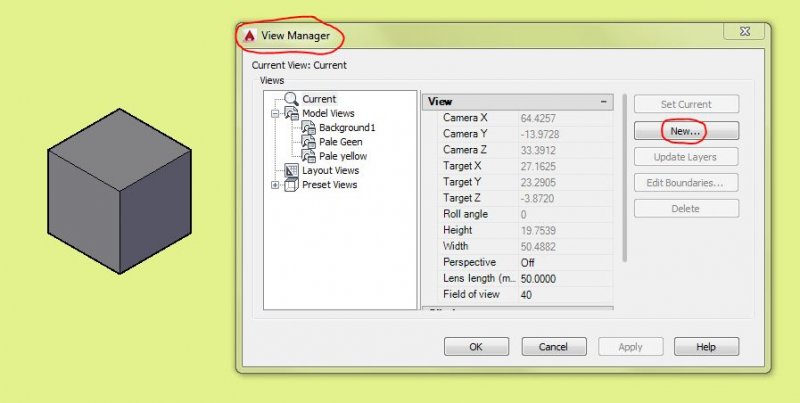This screenshot has height=403, width=800.
Task: Click the Delete button
Action: pos(686,209)
